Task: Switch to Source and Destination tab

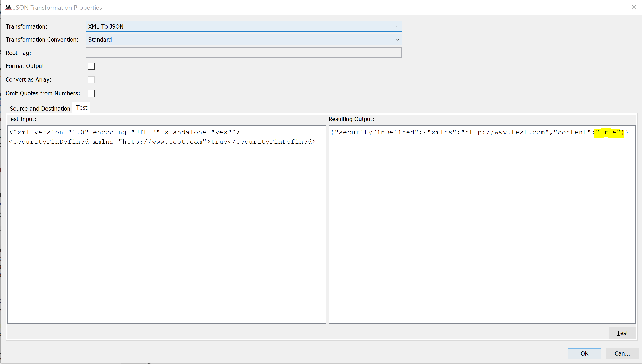Action: coord(40,109)
